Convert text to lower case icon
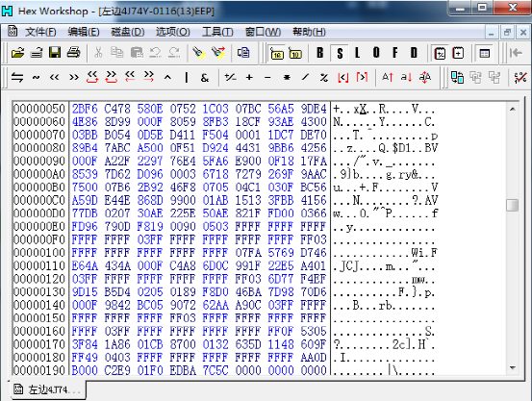Viewport: 532px width, 401px height. click(x=406, y=78)
